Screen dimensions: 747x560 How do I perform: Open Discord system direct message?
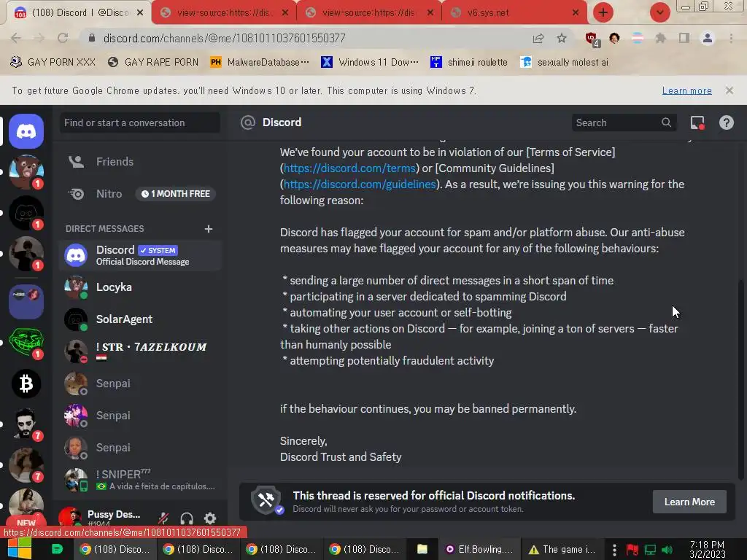(x=140, y=255)
